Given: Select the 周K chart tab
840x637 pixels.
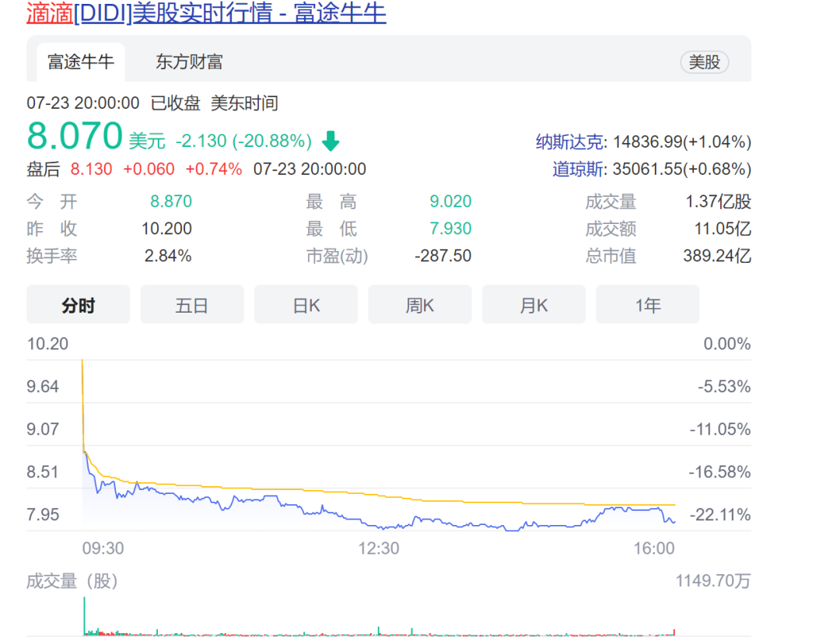Looking at the screenshot, I should (x=420, y=305).
